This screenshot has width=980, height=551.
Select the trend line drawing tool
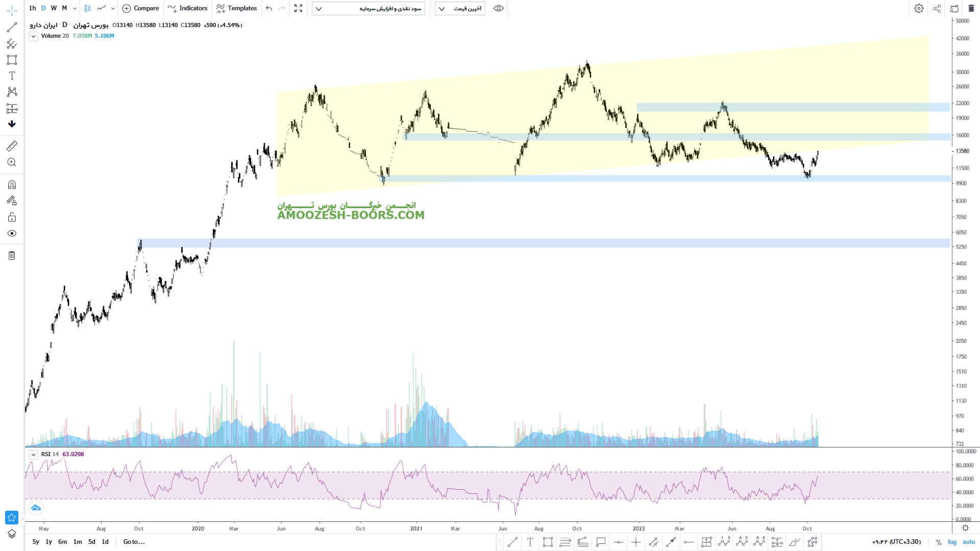point(12,28)
